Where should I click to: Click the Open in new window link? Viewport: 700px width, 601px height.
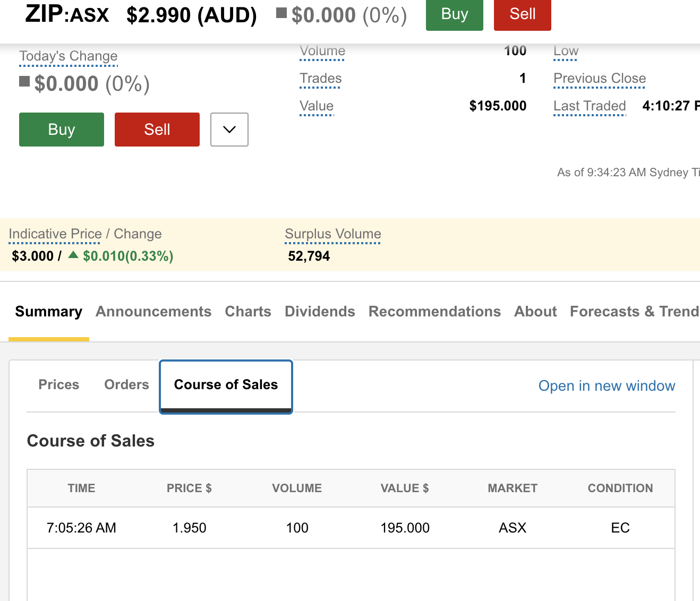607,386
